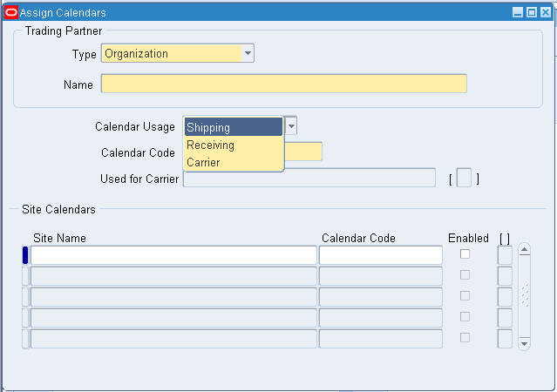The width and height of the screenshot is (557, 392).
Task: Select Shipping from Calendar Usage list
Action: pyautogui.click(x=233, y=128)
